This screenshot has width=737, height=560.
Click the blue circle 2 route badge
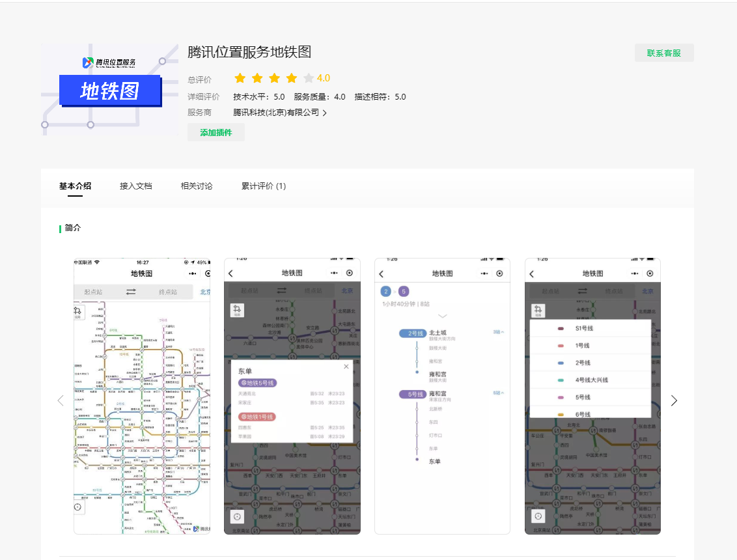coord(386,292)
